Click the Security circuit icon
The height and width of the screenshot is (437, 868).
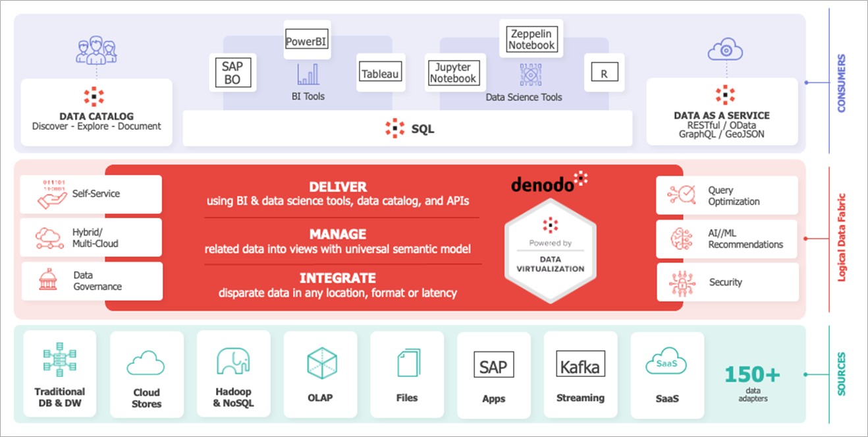tap(681, 282)
